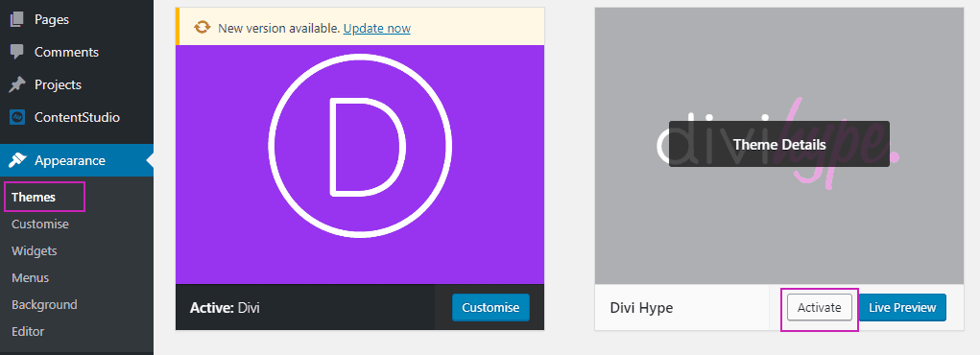Open Theme Details overlay for Divi Hype
Viewport: 980px width, 355px height.
(779, 144)
